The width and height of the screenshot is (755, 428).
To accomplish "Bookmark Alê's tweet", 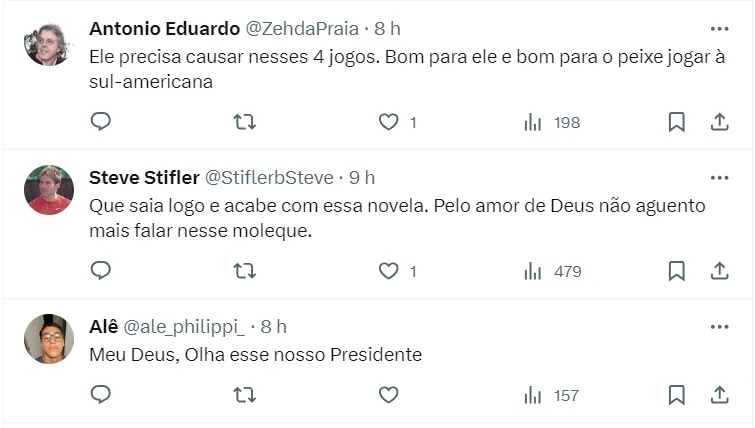I will [x=676, y=395].
